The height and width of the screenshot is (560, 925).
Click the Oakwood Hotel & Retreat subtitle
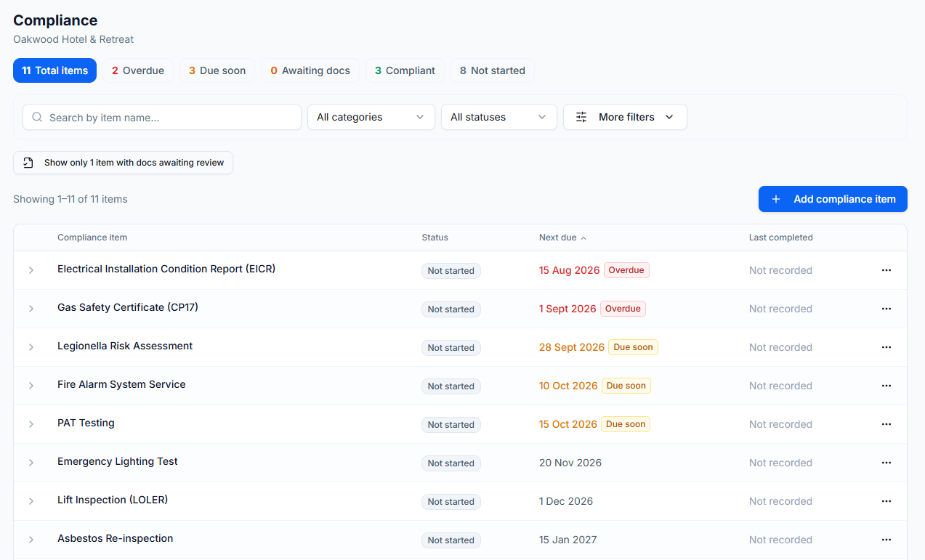pos(73,39)
